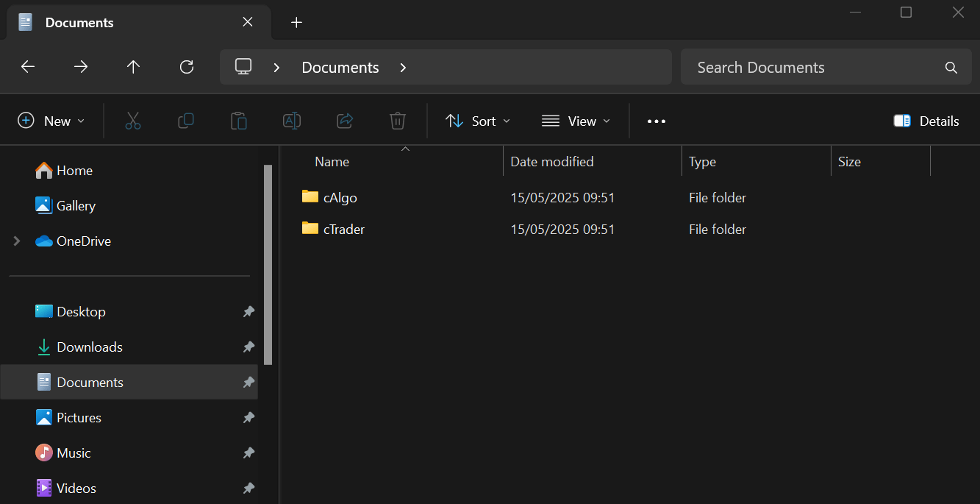980x504 pixels.
Task: Open the See more ellipsis menu
Action: (657, 121)
